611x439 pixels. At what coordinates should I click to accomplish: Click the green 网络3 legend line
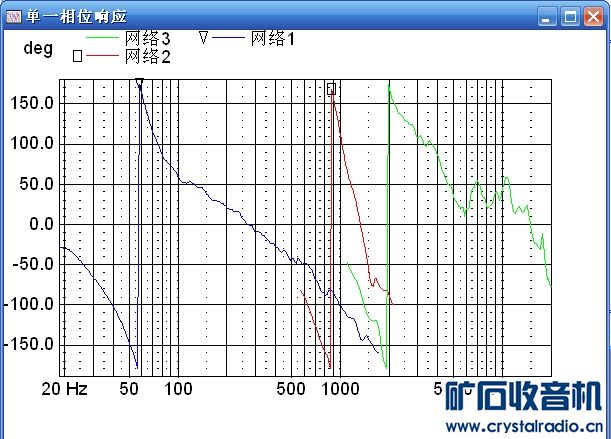(102, 37)
